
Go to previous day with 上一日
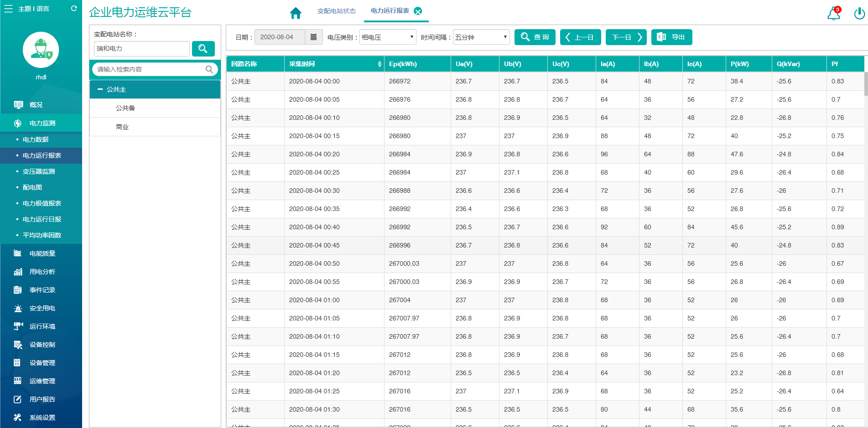[x=580, y=37]
